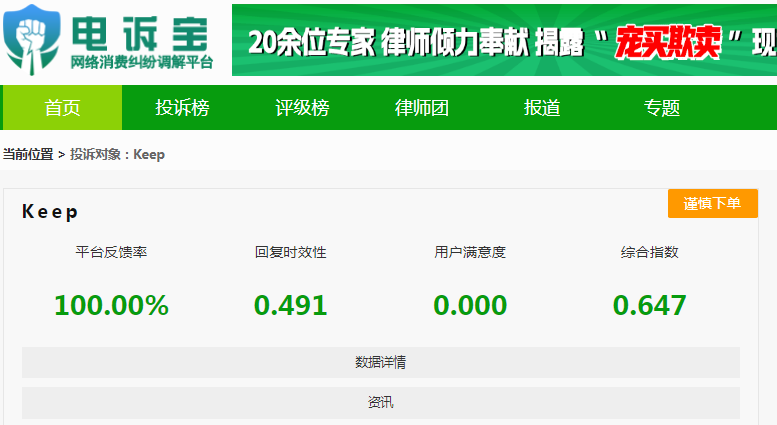Viewport: 777px width, 425px height.
Task: Click the 0.491 reply timeliness value
Action: 291,305
